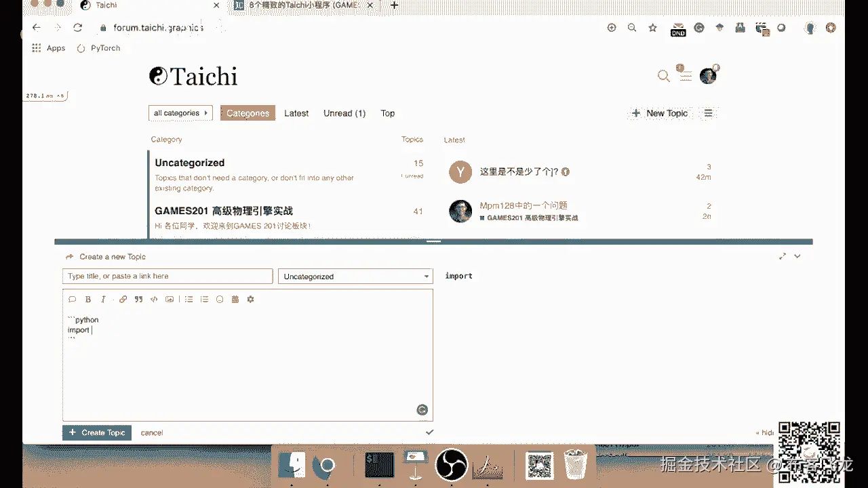The image size is (868, 488).
Task: Click the browser forward arrow
Action: click(58, 28)
